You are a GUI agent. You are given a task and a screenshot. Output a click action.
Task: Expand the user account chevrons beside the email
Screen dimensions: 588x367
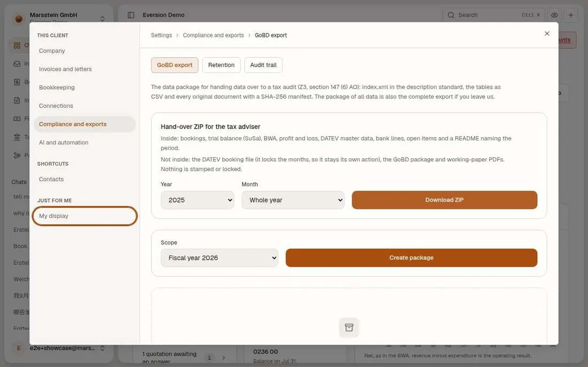(x=103, y=348)
